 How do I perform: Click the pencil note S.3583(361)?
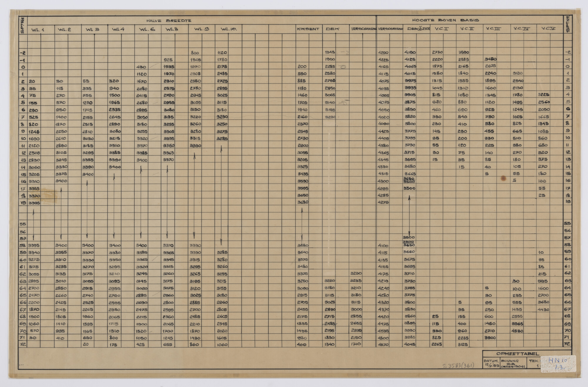coord(458,366)
